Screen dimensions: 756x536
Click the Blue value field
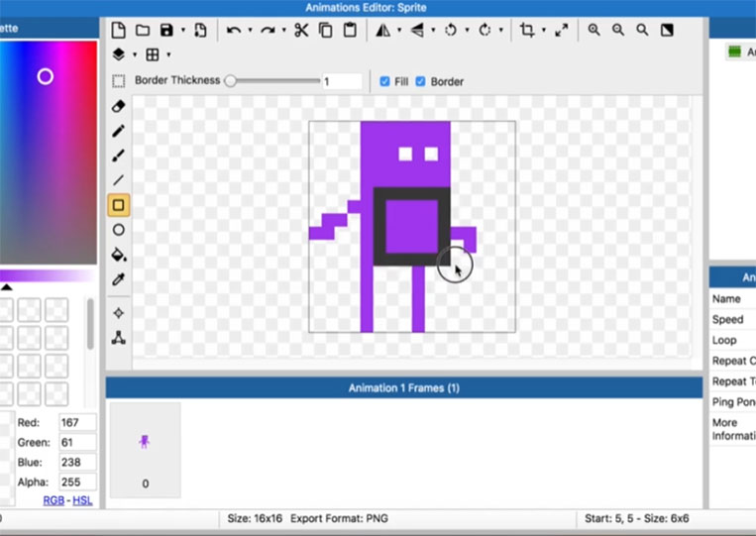click(x=77, y=463)
